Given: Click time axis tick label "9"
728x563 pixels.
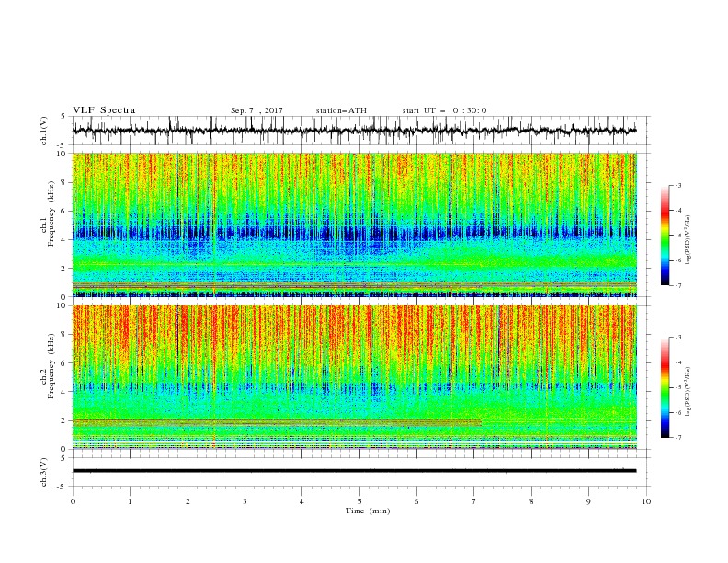Looking at the screenshot, I should [588, 501].
